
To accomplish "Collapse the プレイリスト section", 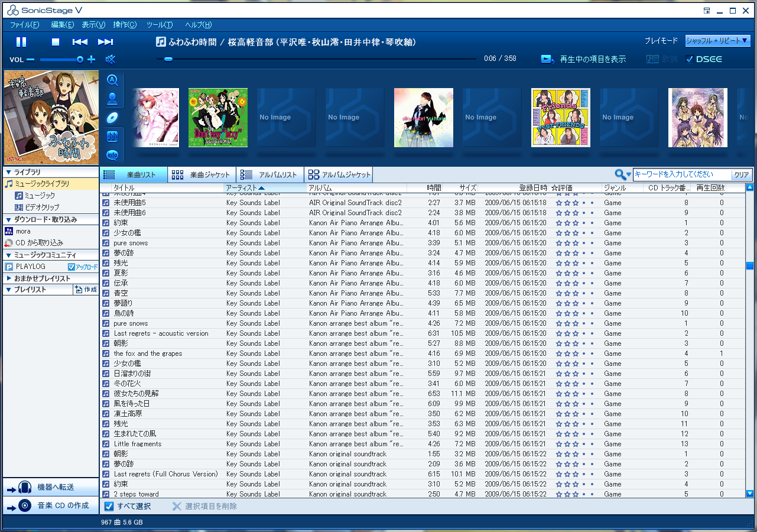I will tap(8, 290).
